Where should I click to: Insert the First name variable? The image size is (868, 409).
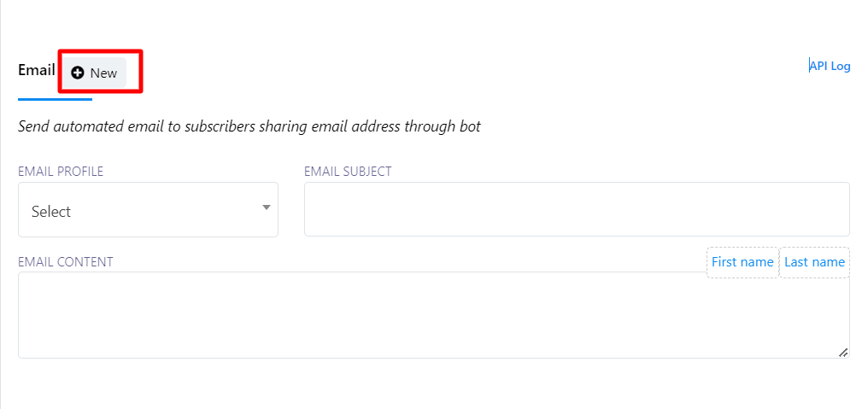click(742, 262)
